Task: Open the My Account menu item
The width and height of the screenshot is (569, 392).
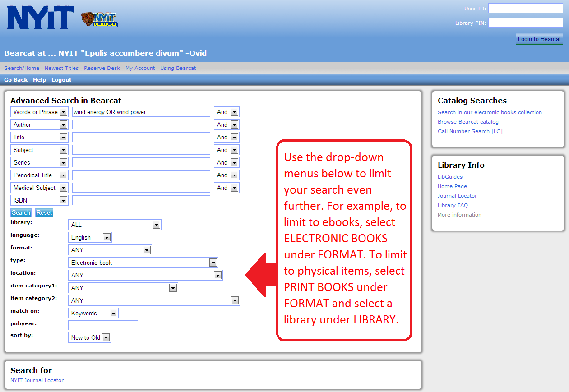Action: click(140, 68)
